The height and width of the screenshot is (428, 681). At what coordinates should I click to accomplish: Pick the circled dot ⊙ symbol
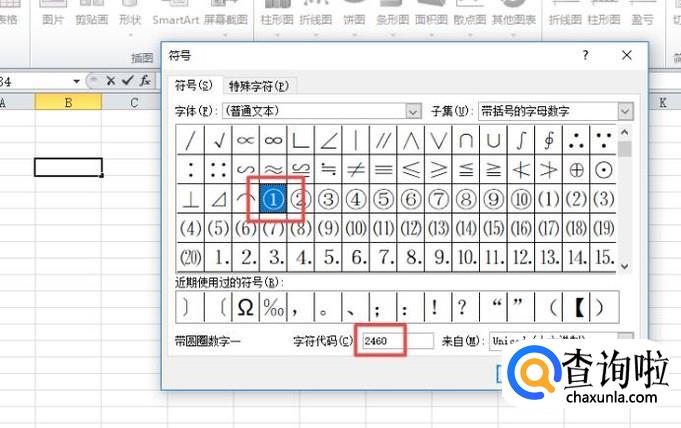pos(603,169)
